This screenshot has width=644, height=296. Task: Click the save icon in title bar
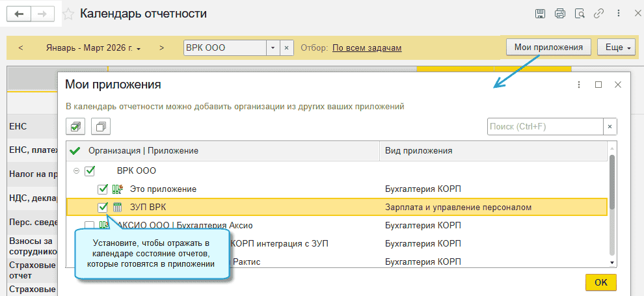point(540,13)
